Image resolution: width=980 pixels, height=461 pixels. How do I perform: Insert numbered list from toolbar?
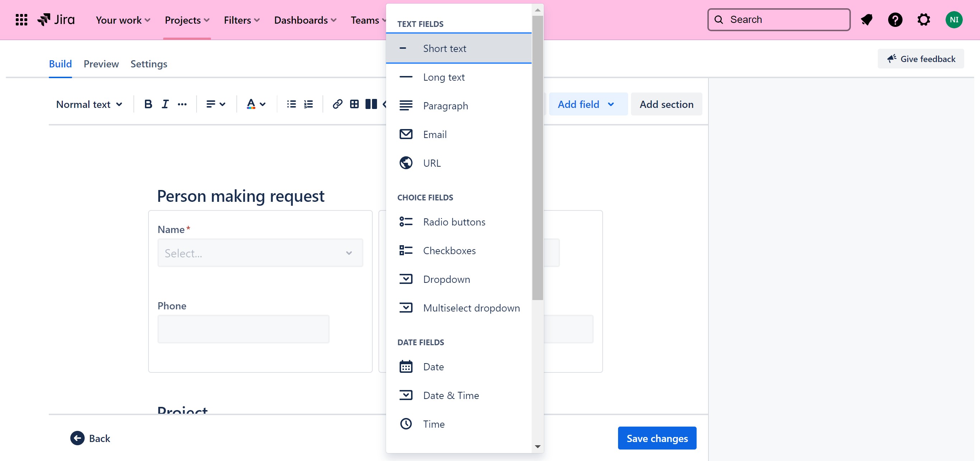pos(308,104)
